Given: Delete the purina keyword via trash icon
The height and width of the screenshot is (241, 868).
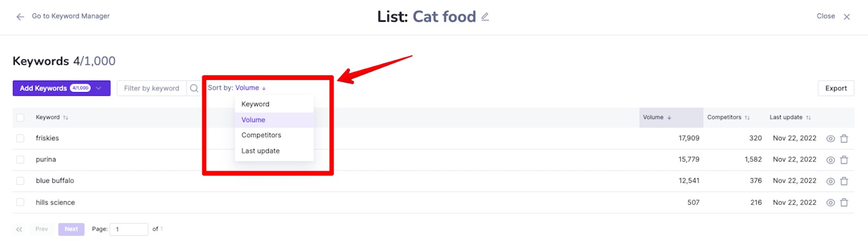Looking at the screenshot, I should click(844, 160).
